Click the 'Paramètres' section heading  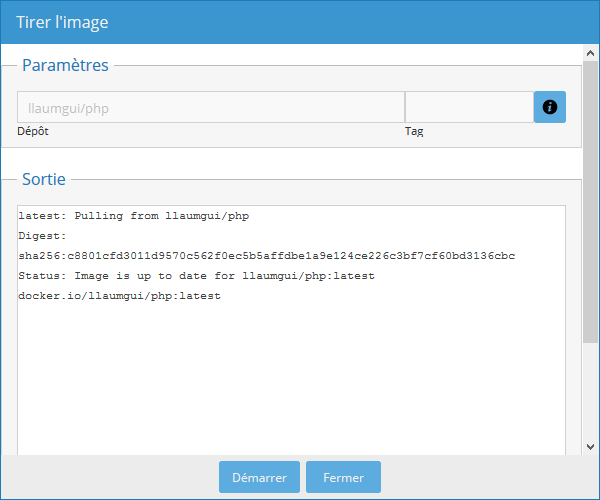(65, 65)
